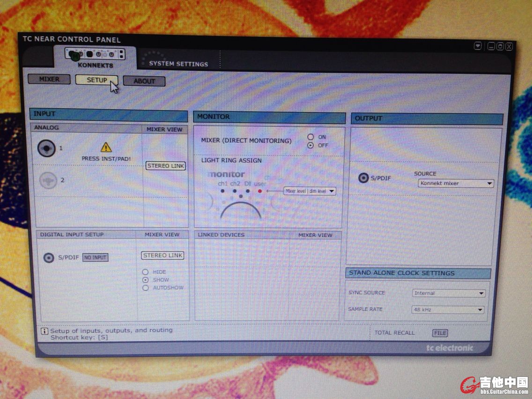Open the Sample Rate 48 kHz dropdown
This screenshot has width=532, height=399.
pyautogui.click(x=448, y=310)
